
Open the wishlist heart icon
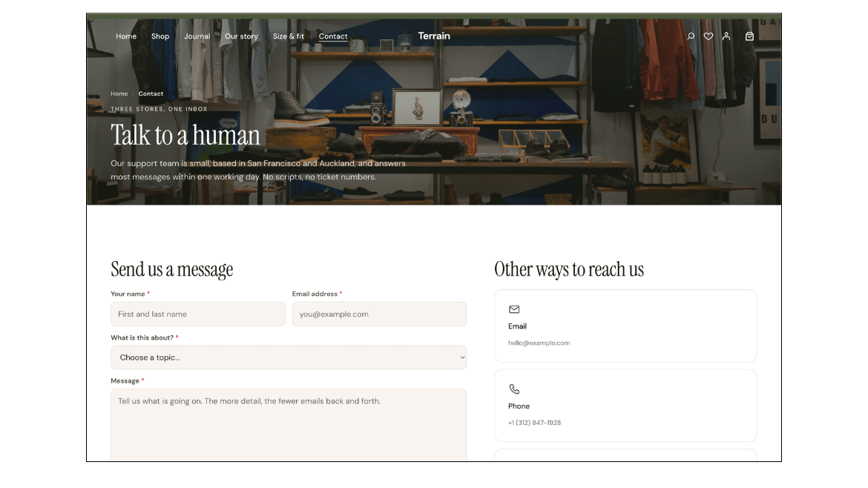708,36
